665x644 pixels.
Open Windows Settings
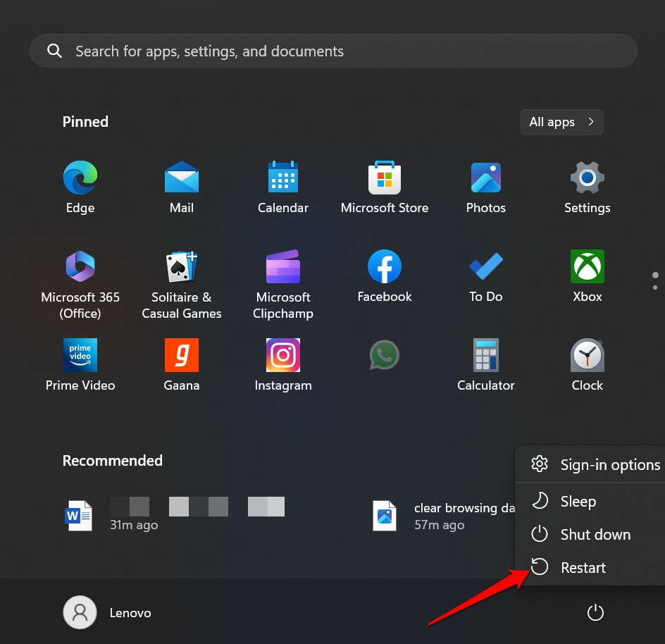(x=587, y=178)
